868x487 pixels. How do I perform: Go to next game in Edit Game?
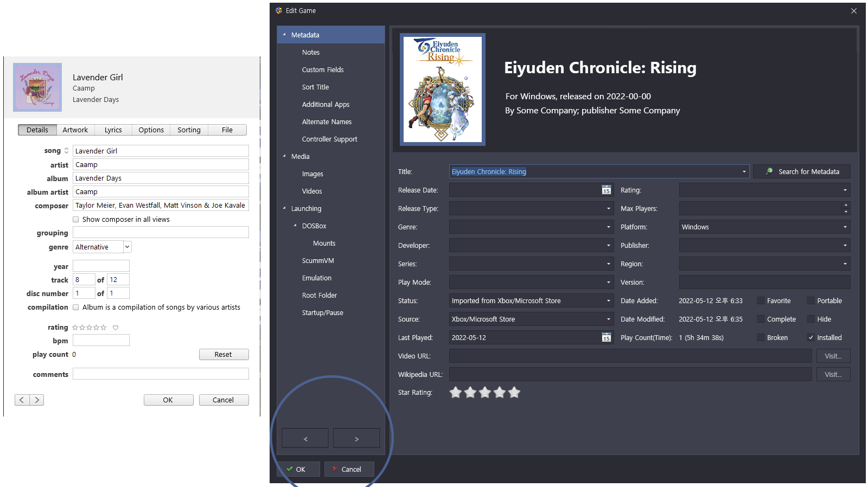coord(356,438)
